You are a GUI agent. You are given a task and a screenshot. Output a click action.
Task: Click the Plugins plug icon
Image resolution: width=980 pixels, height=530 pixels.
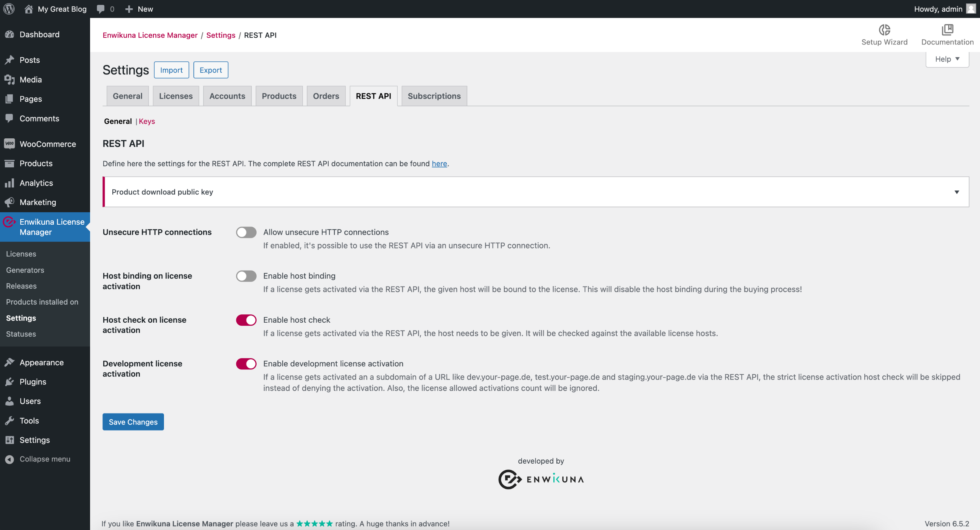tap(9, 381)
